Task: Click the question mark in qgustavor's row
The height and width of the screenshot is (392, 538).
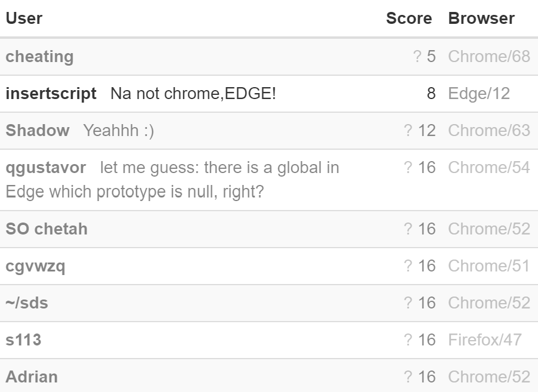Action: (x=408, y=168)
